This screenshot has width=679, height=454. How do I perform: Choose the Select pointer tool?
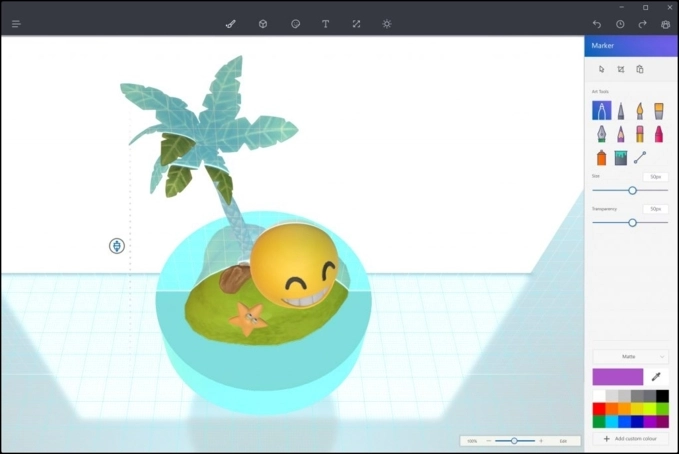[601, 69]
